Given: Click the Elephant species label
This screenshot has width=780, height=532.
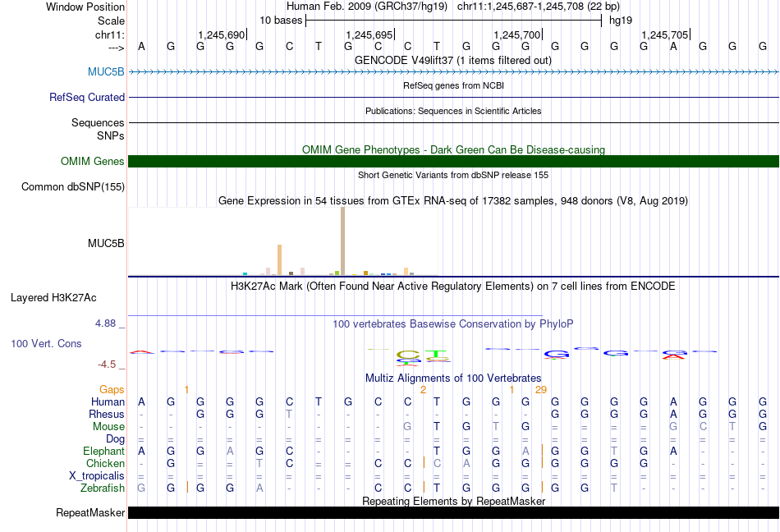Looking at the screenshot, I should coord(103,451).
